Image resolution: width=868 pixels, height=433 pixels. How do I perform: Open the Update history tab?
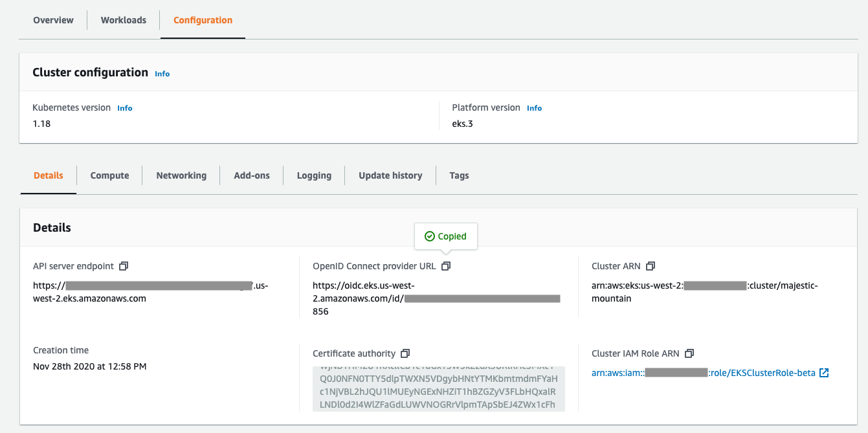click(x=390, y=175)
